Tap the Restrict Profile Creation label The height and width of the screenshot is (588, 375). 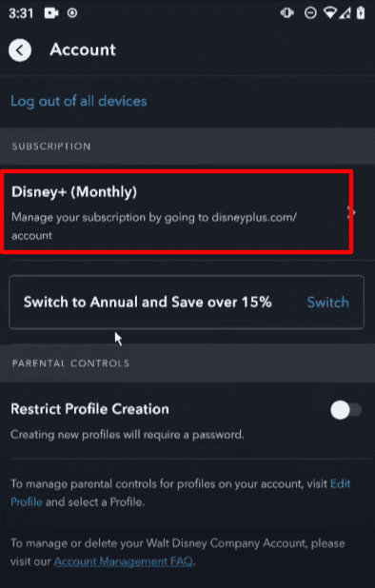coord(89,409)
